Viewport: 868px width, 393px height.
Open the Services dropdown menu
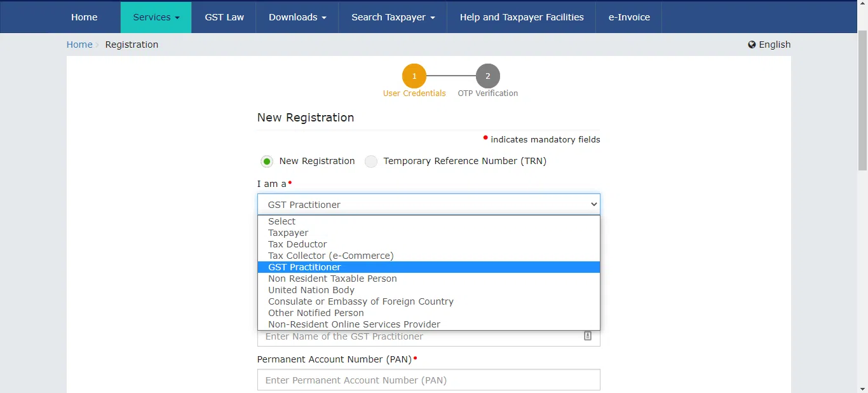[156, 17]
